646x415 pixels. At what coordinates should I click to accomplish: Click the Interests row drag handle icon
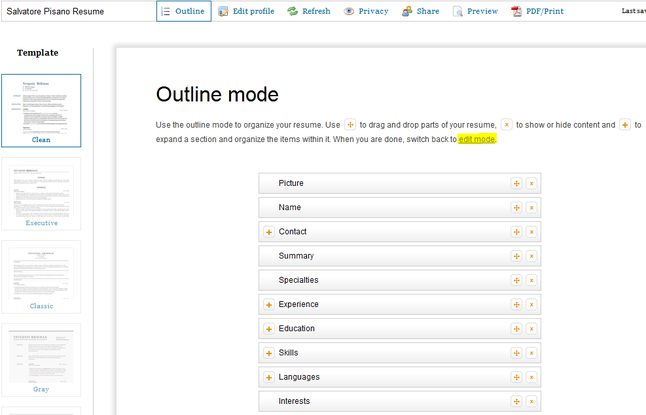coord(516,401)
